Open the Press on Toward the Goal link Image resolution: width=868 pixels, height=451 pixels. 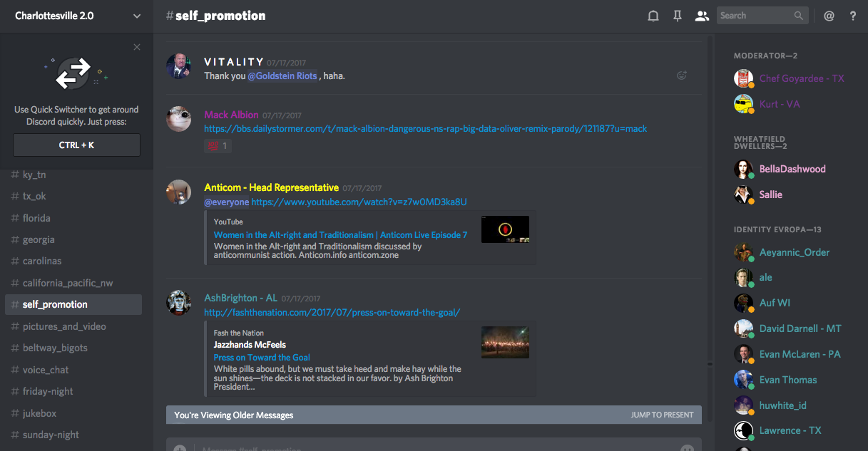pos(262,358)
